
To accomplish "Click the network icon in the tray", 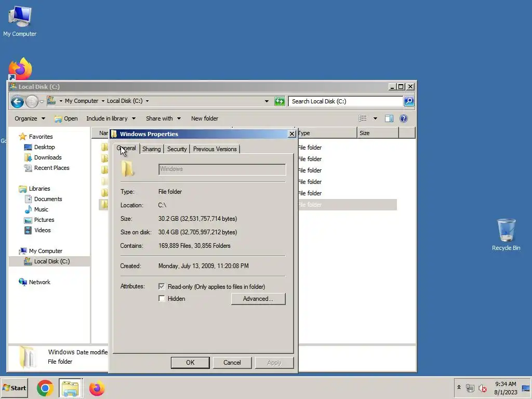I will (x=470, y=388).
